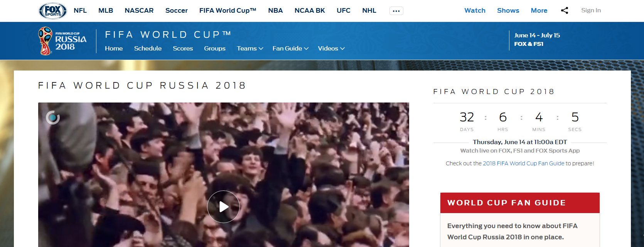Open the Groups tab
The image size is (644, 247).
point(215,48)
